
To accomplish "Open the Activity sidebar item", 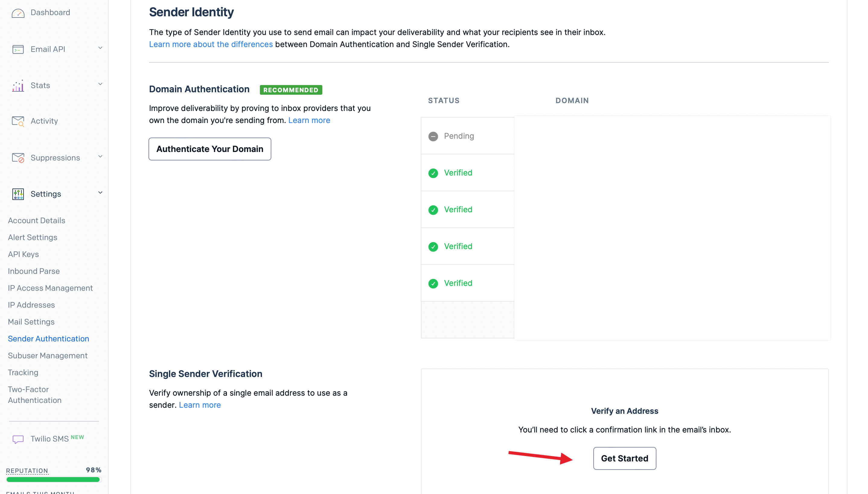I will coord(44,121).
